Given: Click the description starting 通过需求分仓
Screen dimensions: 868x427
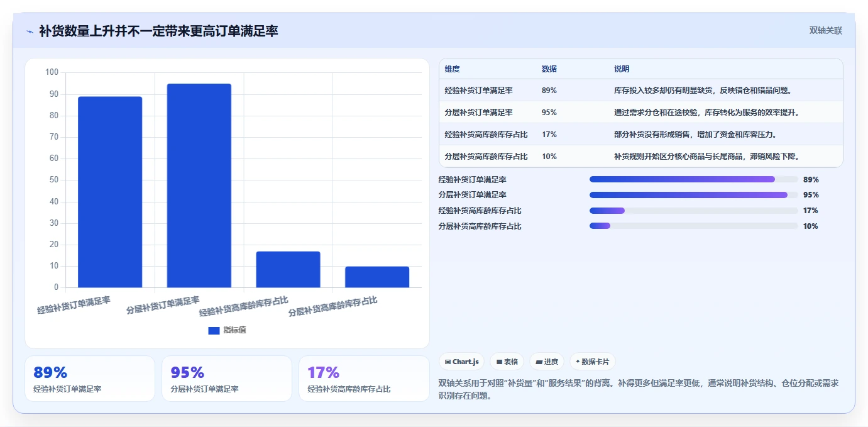Looking at the screenshot, I should point(706,113).
